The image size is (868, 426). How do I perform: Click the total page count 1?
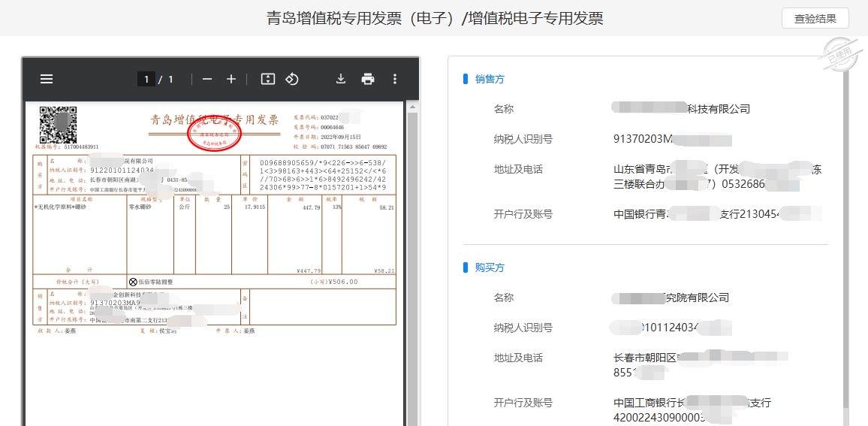point(170,79)
